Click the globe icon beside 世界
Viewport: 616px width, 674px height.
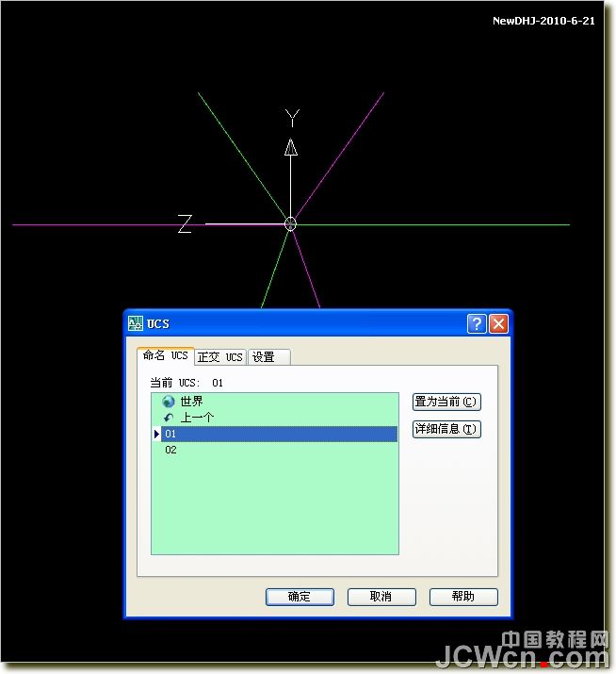click(x=169, y=402)
